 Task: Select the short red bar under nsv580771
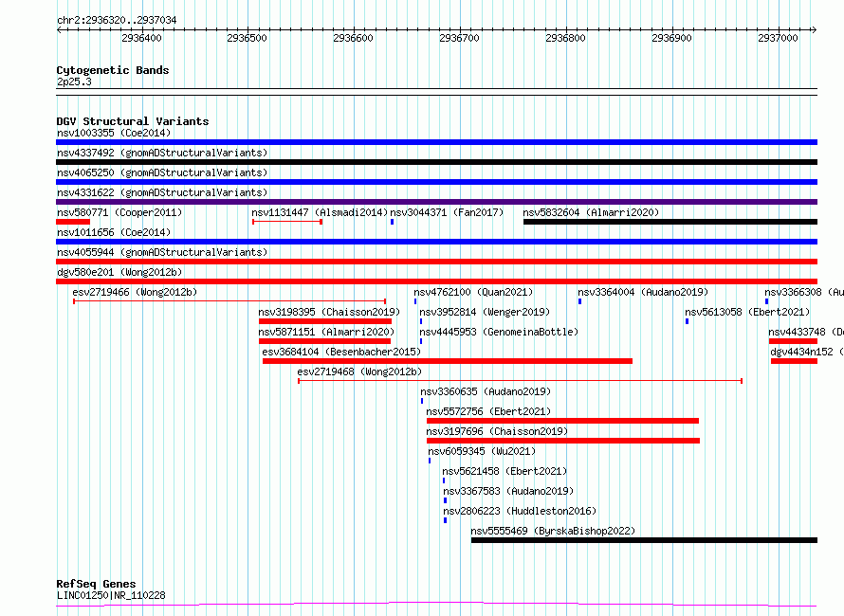point(73,222)
